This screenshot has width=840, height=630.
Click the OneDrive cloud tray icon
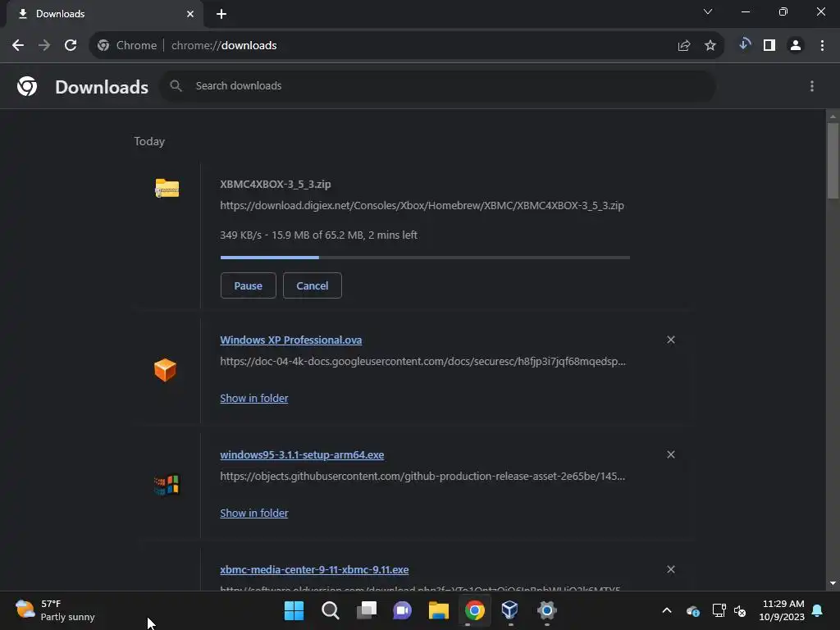692,610
